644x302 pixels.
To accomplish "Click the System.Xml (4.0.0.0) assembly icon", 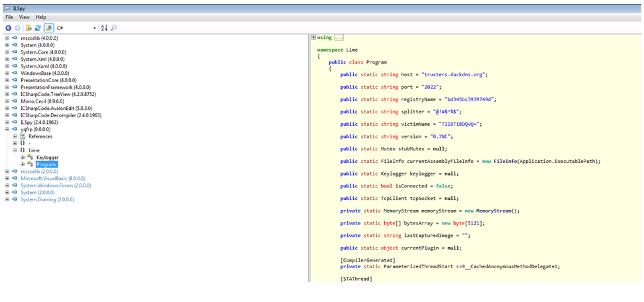I will click(15, 59).
